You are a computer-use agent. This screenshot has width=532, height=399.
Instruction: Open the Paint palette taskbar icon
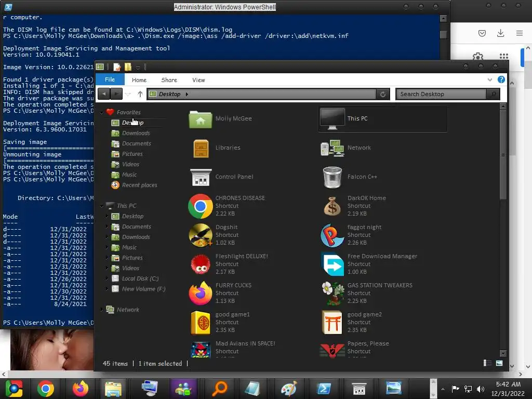[289, 389]
